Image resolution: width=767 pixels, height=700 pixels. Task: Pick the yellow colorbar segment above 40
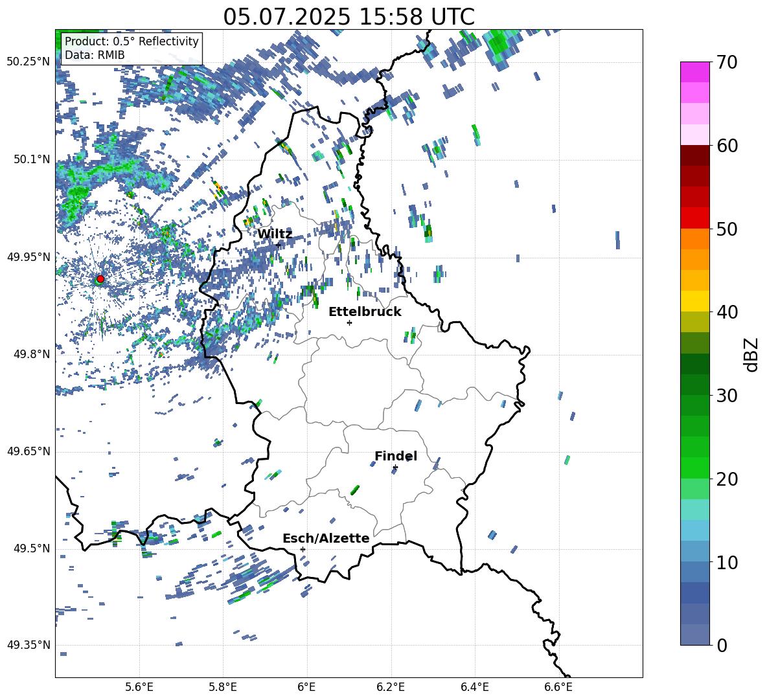tap(694, 301)
